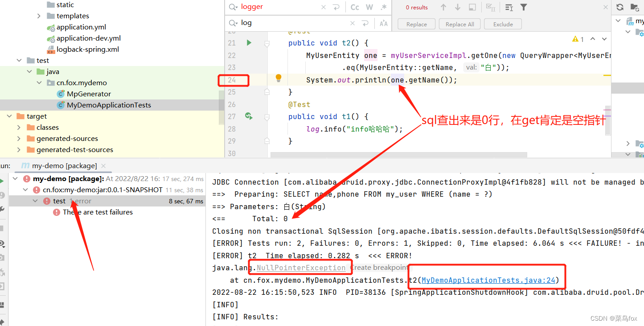The height and width of the screenshot is (326, 644).
Task: Open application-dev.yml in the project tree
Action: click(89, 38)
